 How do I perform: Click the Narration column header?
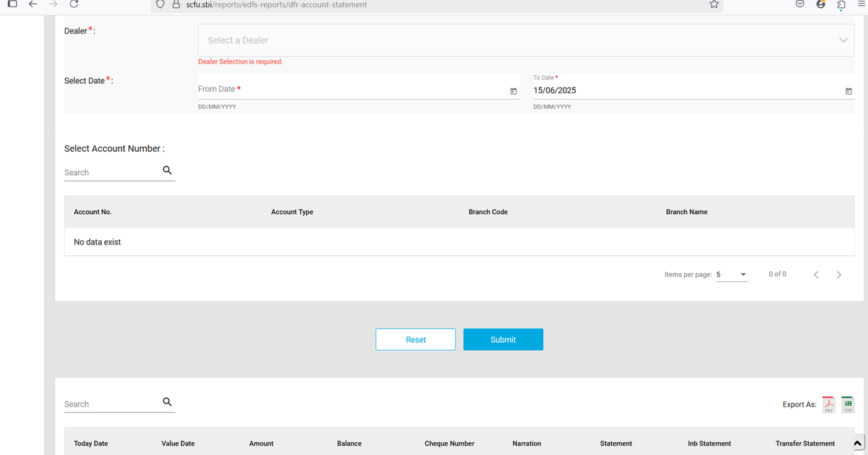coord(527,443)
